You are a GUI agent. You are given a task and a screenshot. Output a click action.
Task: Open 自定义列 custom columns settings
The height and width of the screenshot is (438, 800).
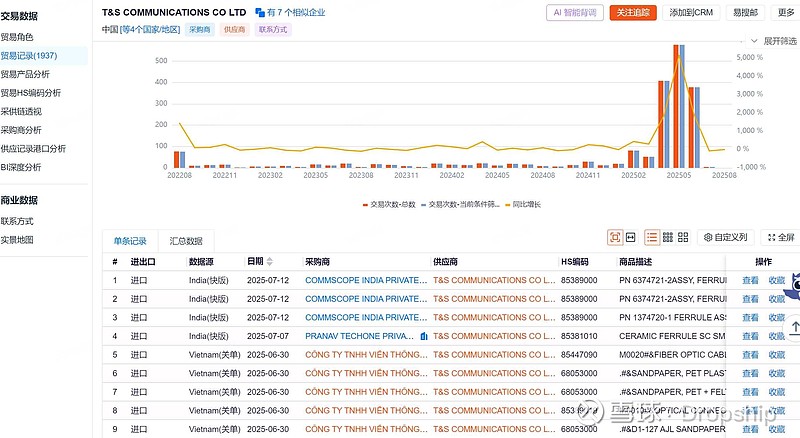click(726, 237)
